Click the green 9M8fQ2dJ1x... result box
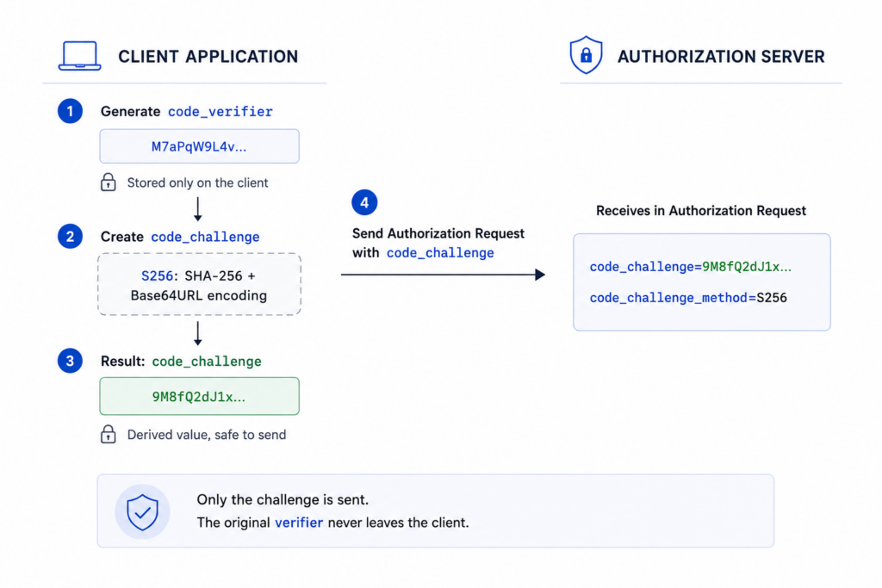This screenshot has width=882, height=588. [199, 396]
